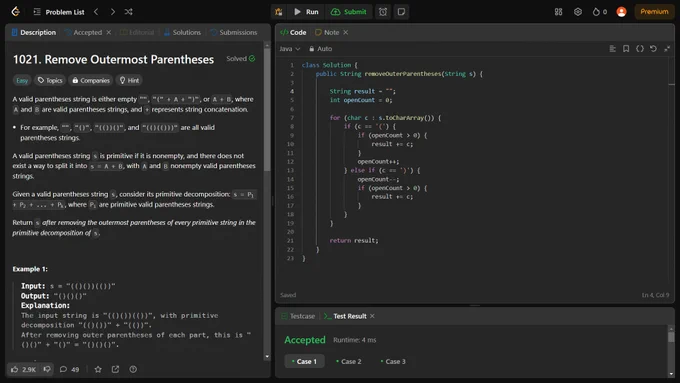Click the Ln 4, Col 9 indicator

point(655,295)
